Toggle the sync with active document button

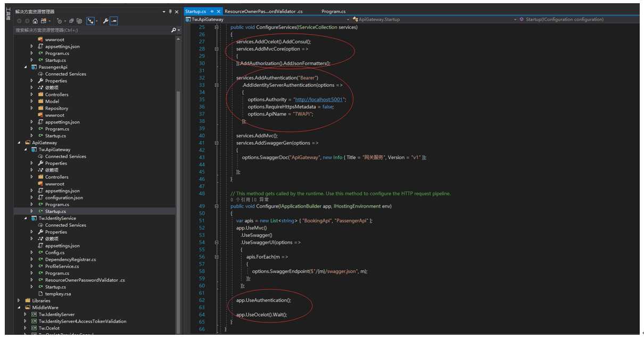click(x=90, y=21)
